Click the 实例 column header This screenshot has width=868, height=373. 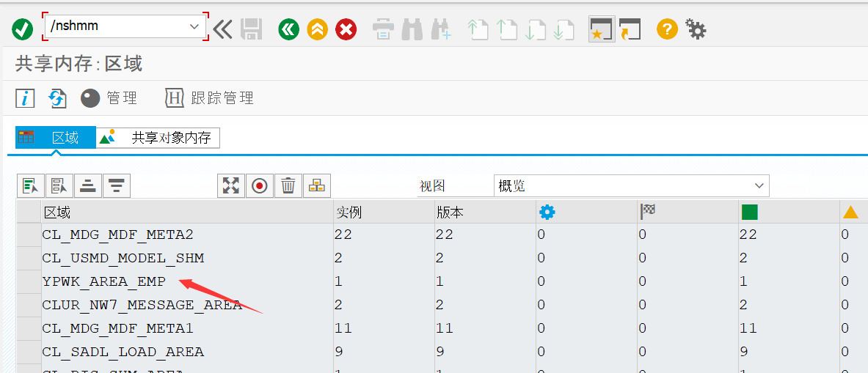(384, 213)
